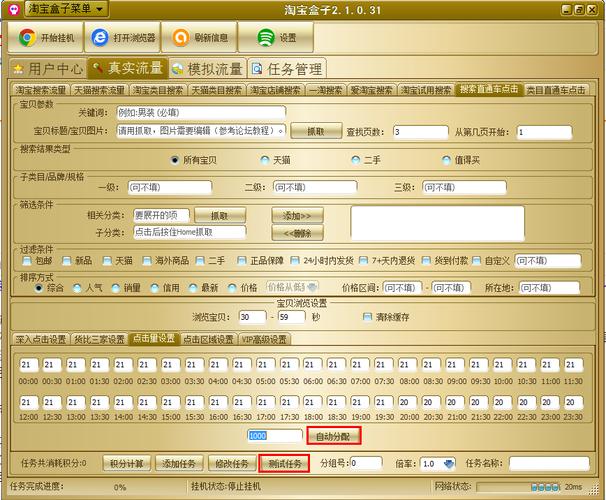
Task: Switch to the 货比三家设置 tab
Action: point(99,339)
